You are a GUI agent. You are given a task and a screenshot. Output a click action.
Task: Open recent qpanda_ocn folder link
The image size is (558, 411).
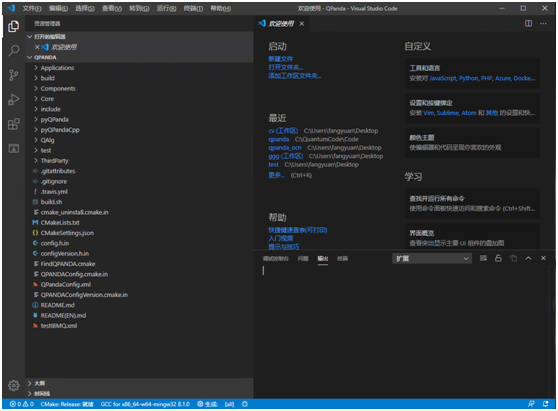click(285, 148)
